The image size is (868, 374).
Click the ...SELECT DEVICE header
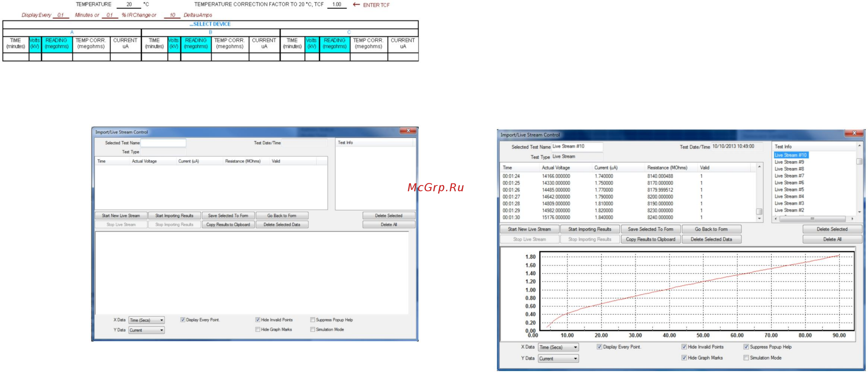(x=210, y=24)
